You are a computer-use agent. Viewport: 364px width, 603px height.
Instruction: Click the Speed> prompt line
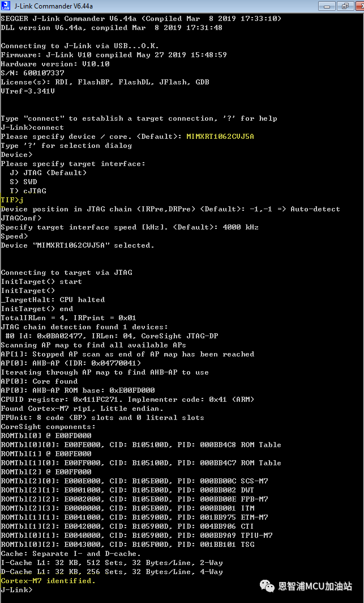coord(14,236)
